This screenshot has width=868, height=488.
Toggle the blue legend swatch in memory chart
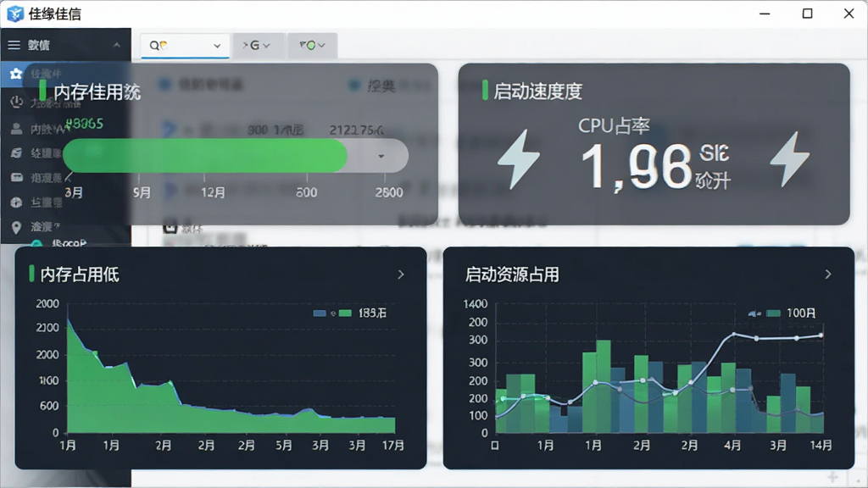click(320, 313)
